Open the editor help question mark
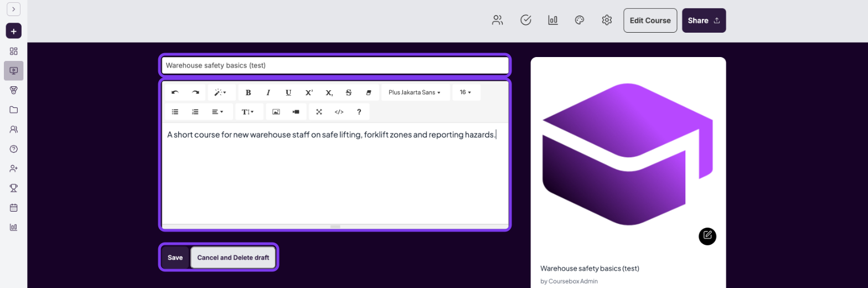The height and width of the screenshot is (288, 868). [359, 112]
